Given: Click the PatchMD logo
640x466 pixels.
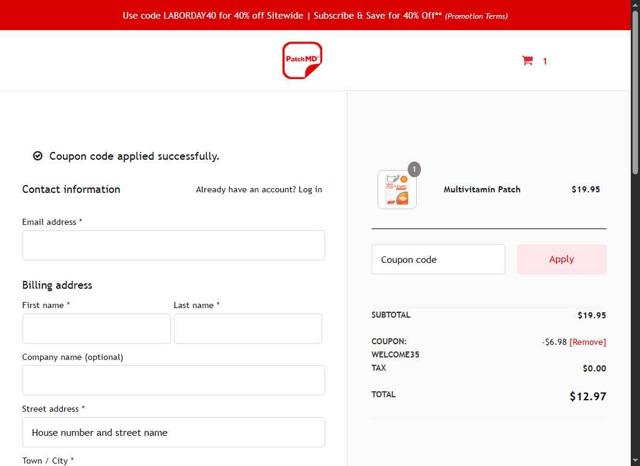Looking at the screenshot, I should (302, 60).
